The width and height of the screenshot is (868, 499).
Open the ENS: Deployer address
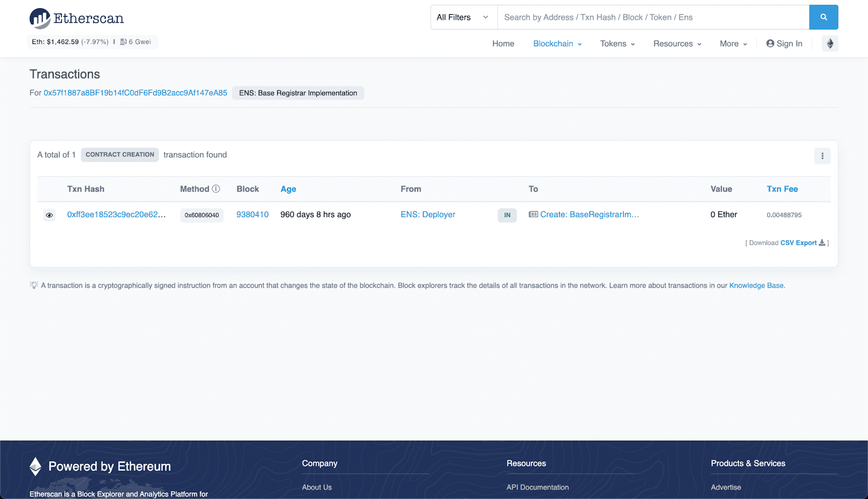(x=428, y=214)
